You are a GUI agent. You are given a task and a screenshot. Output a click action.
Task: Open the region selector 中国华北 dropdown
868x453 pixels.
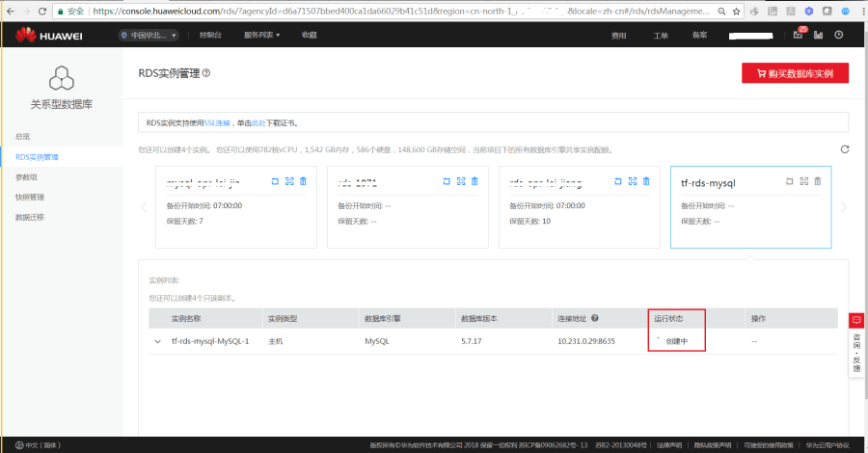click(149, 36)
